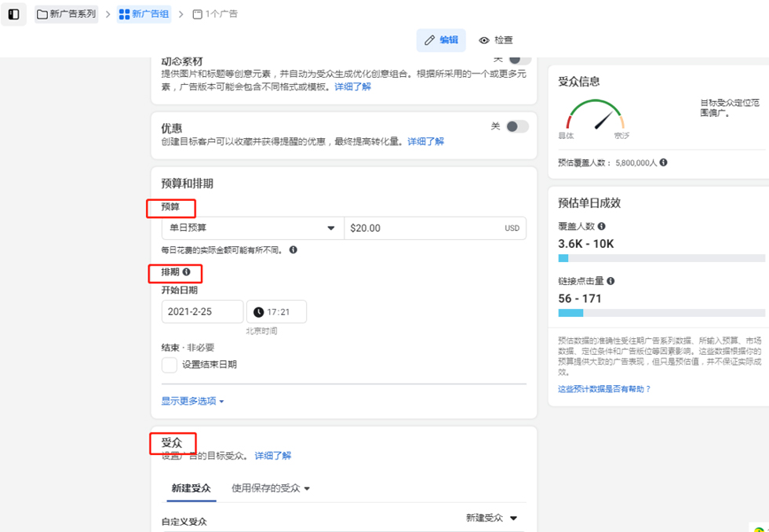Click info icon after daily spend note

[x=293, y=250]
